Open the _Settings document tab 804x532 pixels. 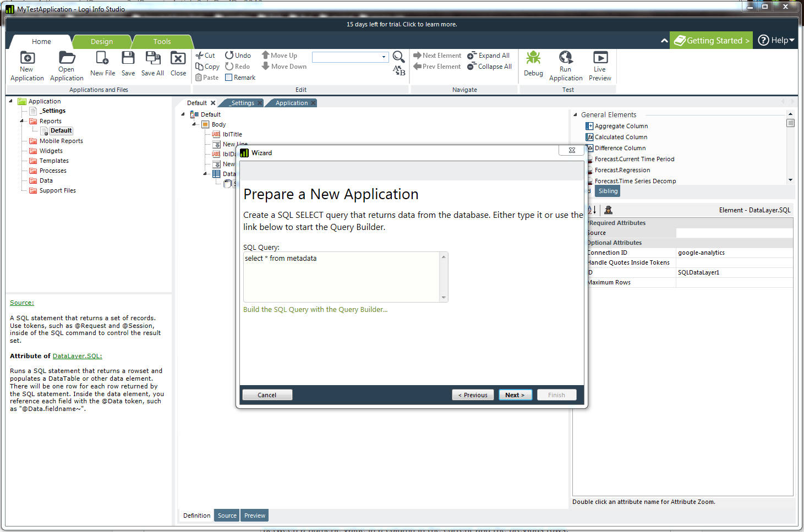(242, 103)
